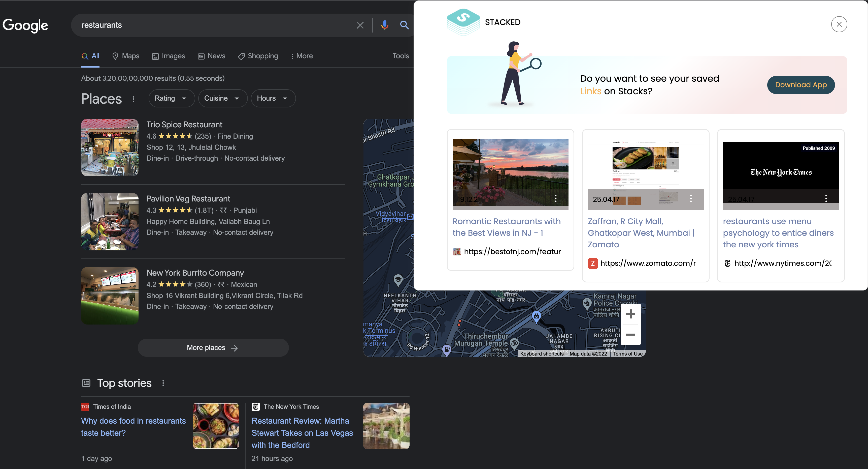Viewport: 868px width, 469px height.
Task: Click the NYT favicon next to nytimes URL
Action: (727, 263)
